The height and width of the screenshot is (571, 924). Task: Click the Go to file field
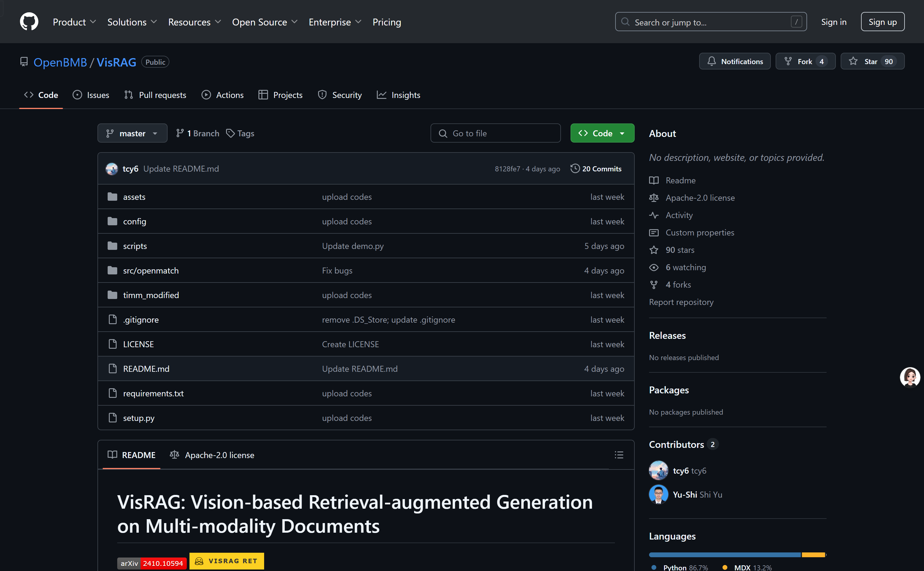click(496, 133)
